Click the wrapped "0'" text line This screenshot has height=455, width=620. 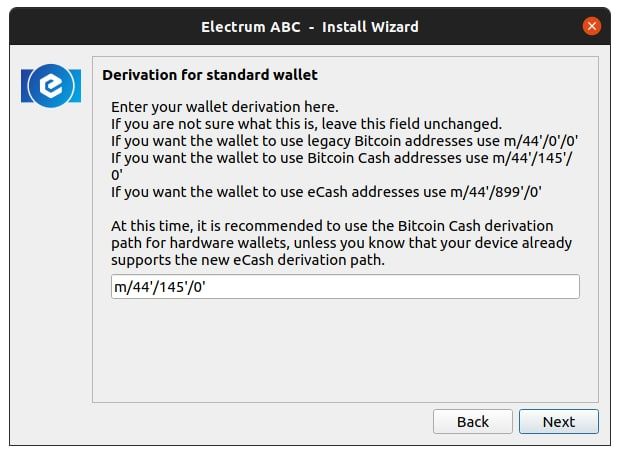point(118,177)
